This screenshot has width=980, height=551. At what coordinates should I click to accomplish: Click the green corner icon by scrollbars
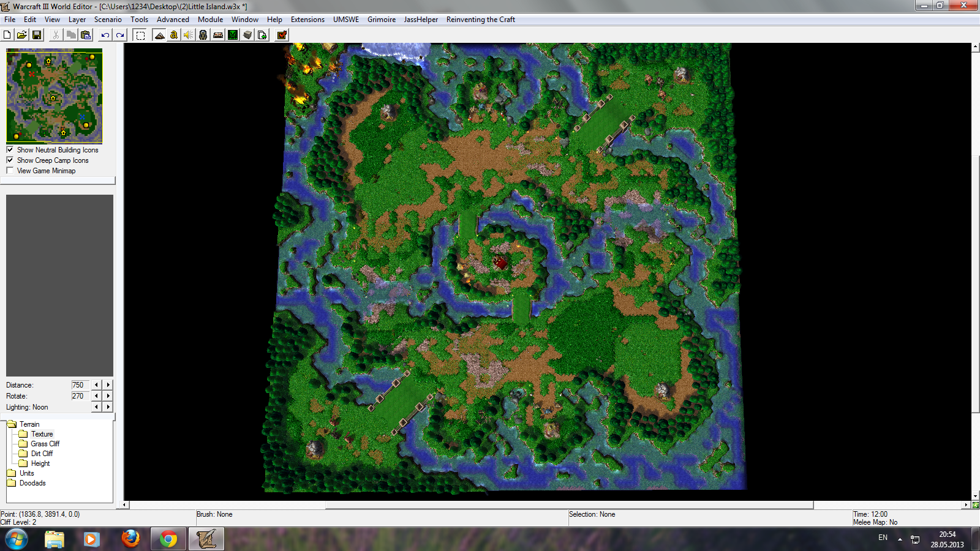point(975,505)
